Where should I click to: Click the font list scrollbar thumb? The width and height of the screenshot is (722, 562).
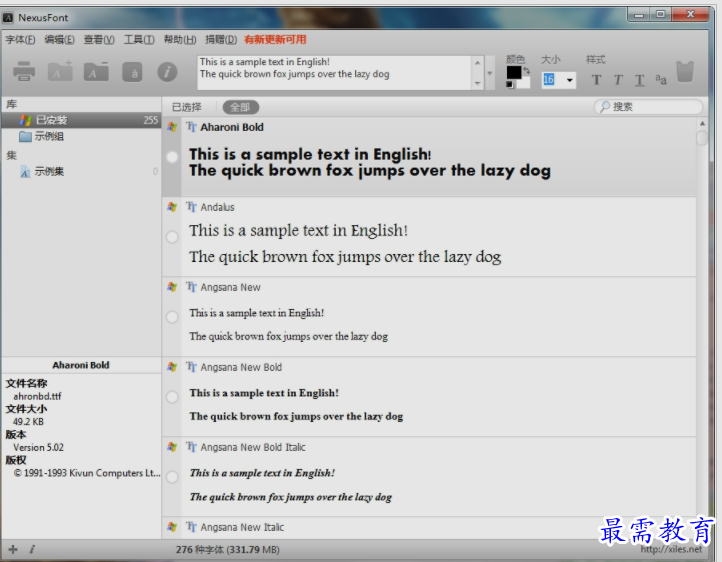point(702,138)
